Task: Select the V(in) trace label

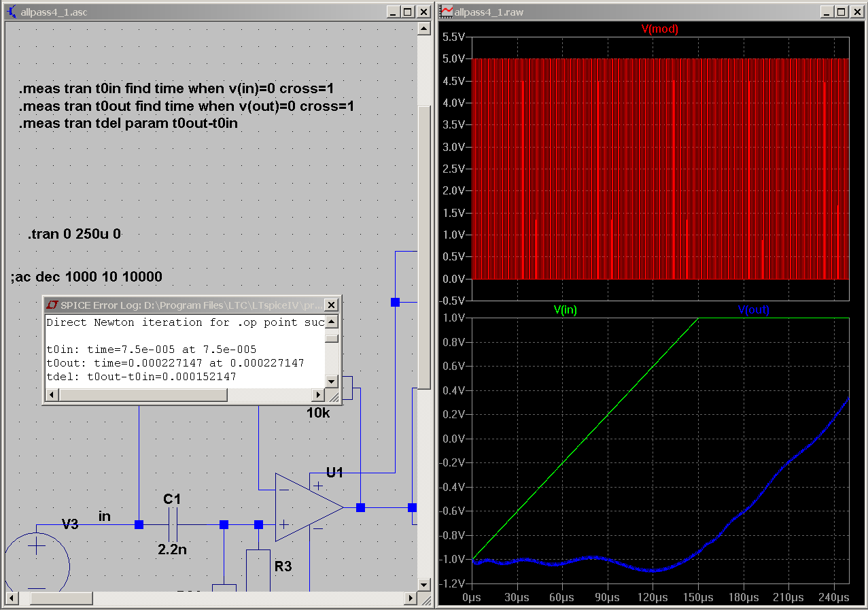Action: coord(566,310)
